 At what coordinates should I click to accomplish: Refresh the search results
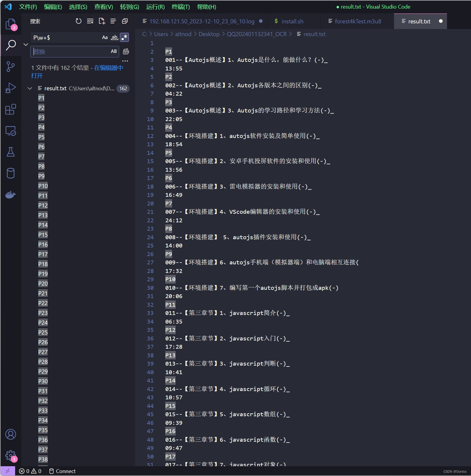coord(78,21)
